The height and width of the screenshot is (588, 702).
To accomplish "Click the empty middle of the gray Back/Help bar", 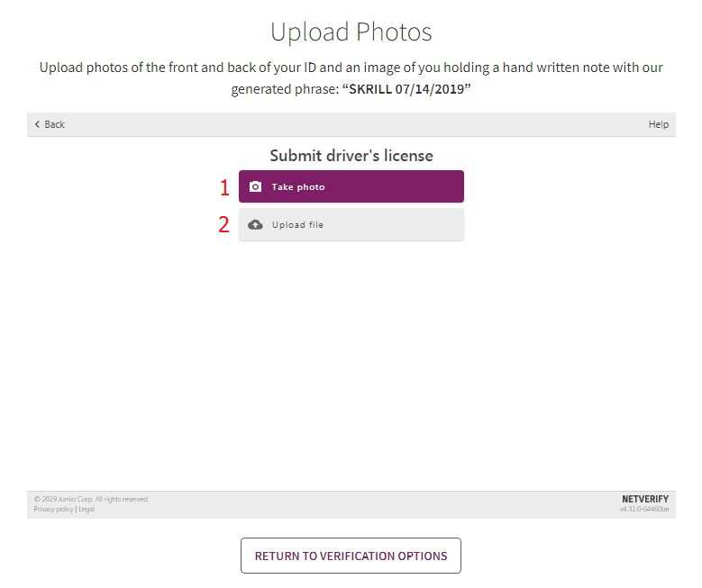I will (x=351, y=124).
